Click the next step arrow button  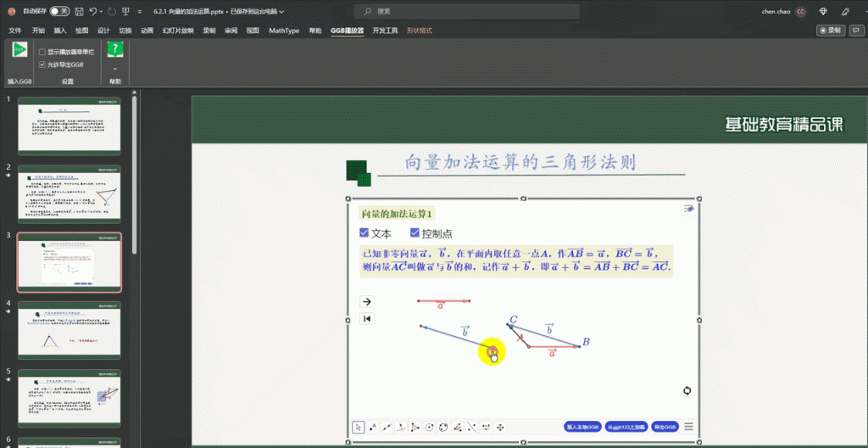coord(367,301)
